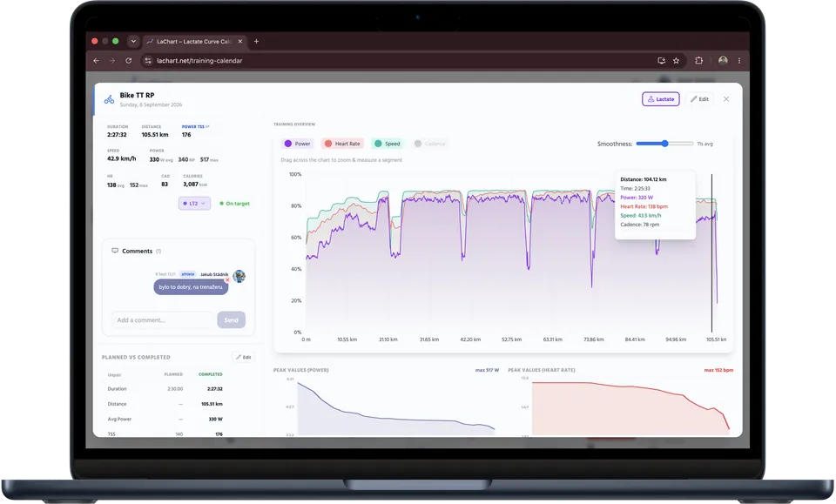
Task: Click the 105.51 km distance stat at top
Action: tap(155, 135)
